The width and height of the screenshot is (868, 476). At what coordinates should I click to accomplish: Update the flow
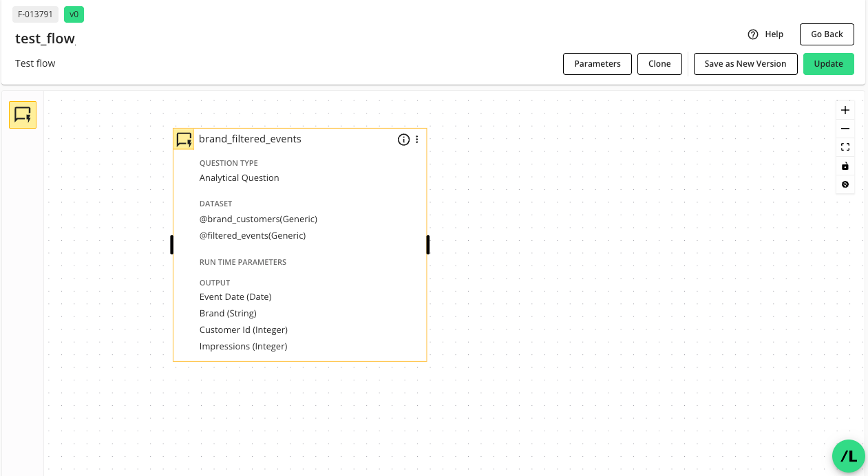click(x=828, y=63)
